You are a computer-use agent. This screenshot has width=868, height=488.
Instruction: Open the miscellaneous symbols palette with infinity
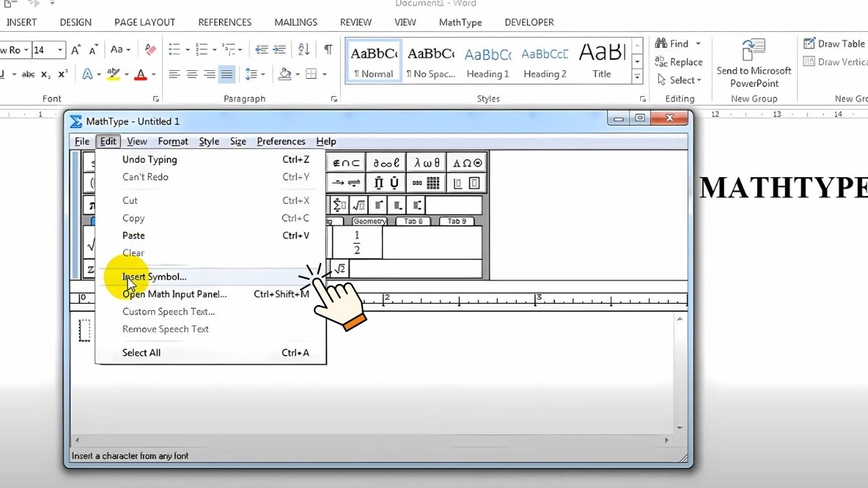(x=386, y=163)
